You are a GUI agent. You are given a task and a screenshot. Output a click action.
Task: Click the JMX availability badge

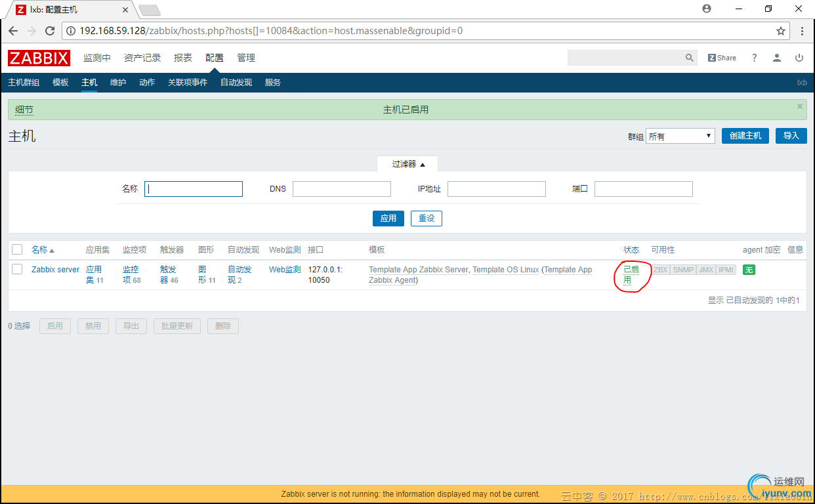click(x=706, y=270)
